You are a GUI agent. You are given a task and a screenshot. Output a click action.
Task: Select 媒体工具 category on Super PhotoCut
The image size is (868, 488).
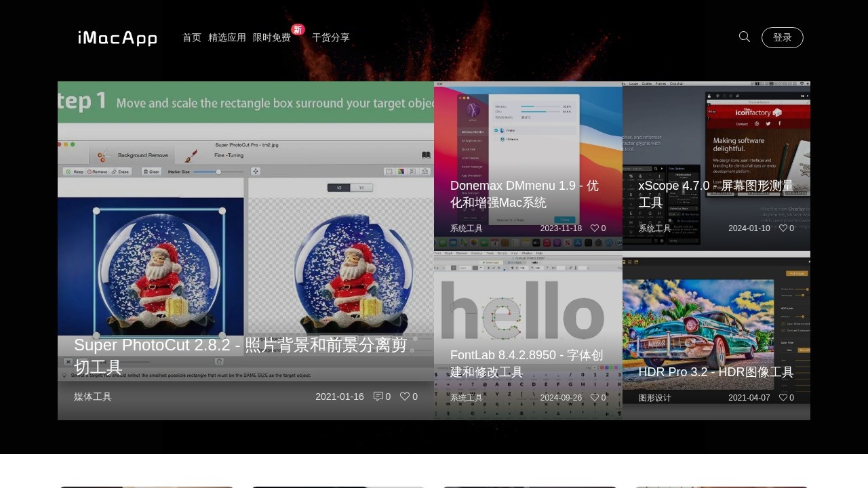coord(93,397)
